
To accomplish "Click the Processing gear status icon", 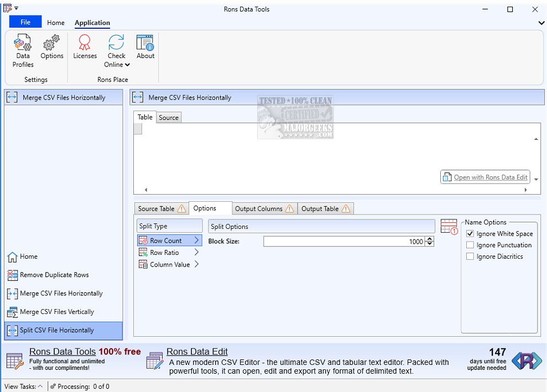I will pyautogui.click(x=53, y=386).
